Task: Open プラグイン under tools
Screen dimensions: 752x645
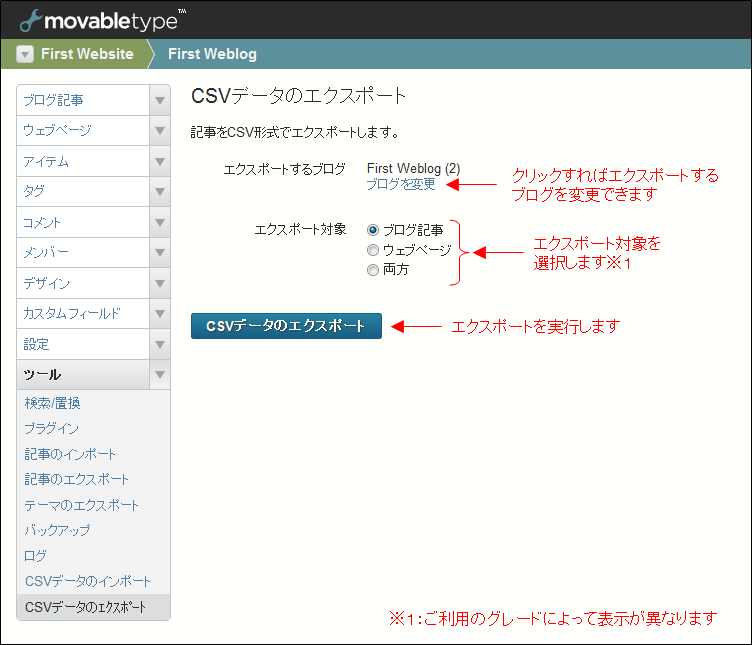Action: 51,428
